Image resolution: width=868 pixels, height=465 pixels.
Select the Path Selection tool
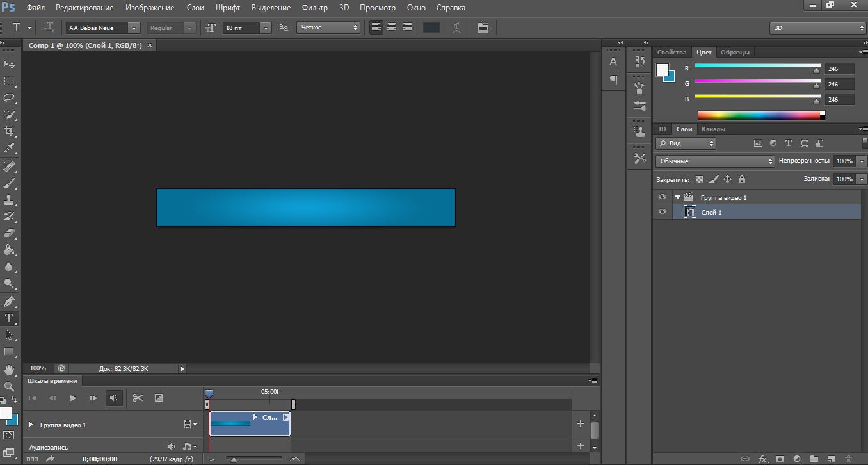point(10,335)
